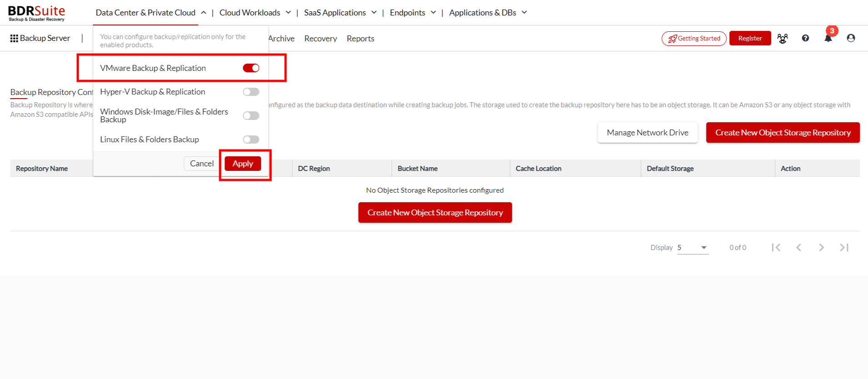Click the Register button
Screen dimensions: 868x379
[750, 38]
